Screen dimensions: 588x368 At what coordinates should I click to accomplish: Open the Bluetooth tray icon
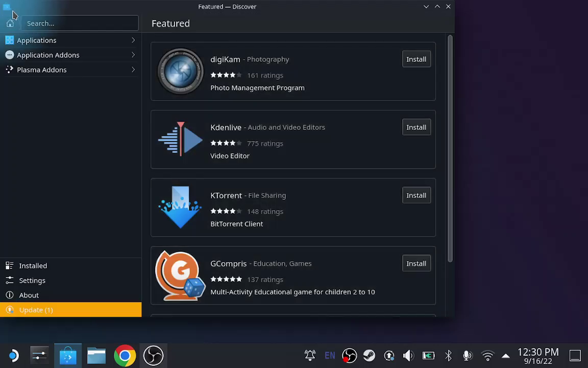(448, 355)
